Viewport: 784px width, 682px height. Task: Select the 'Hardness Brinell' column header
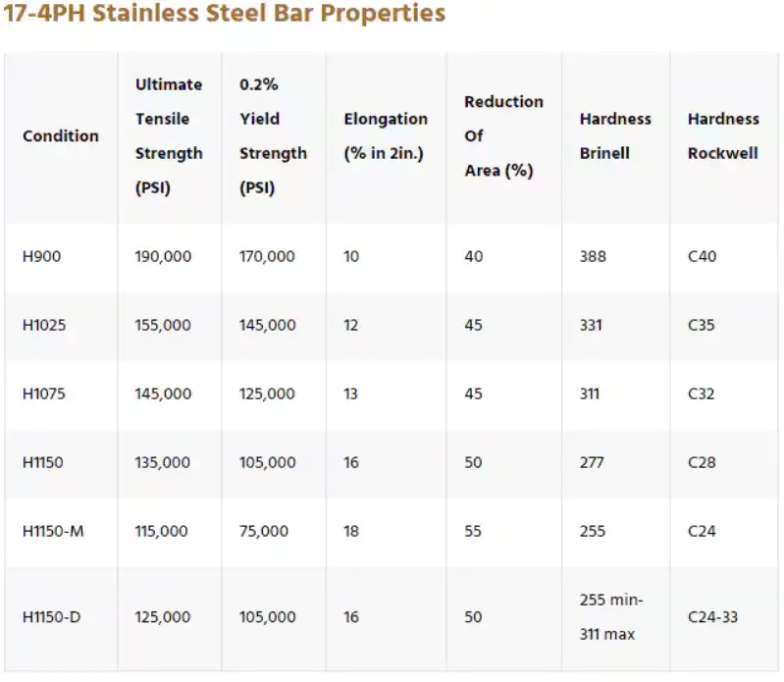pos(615,136)
